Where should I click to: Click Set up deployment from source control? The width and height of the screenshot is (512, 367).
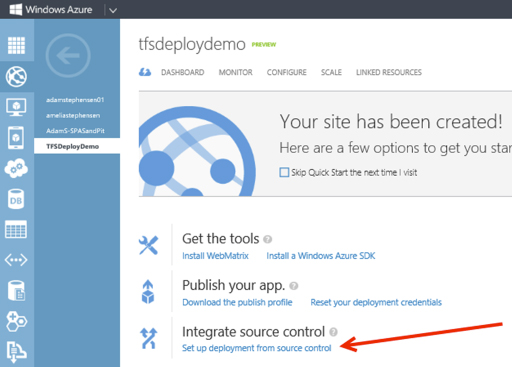(x=257, y=348)
